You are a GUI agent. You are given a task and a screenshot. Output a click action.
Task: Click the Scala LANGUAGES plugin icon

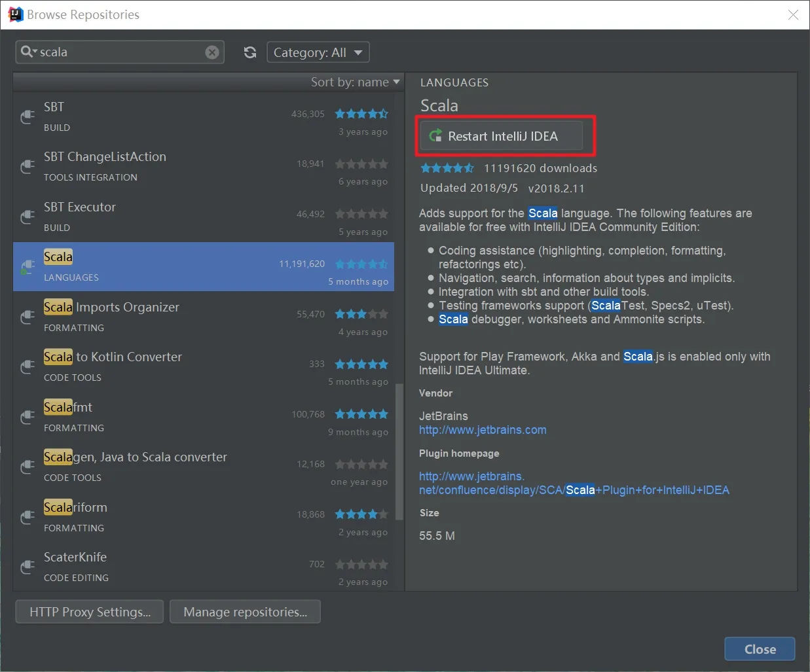click(x=27, y=267)
